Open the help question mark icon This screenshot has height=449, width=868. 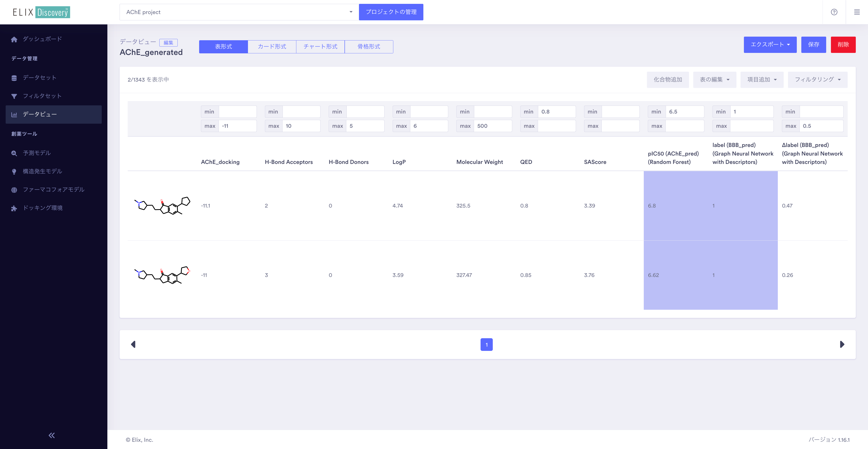(834, 12)
